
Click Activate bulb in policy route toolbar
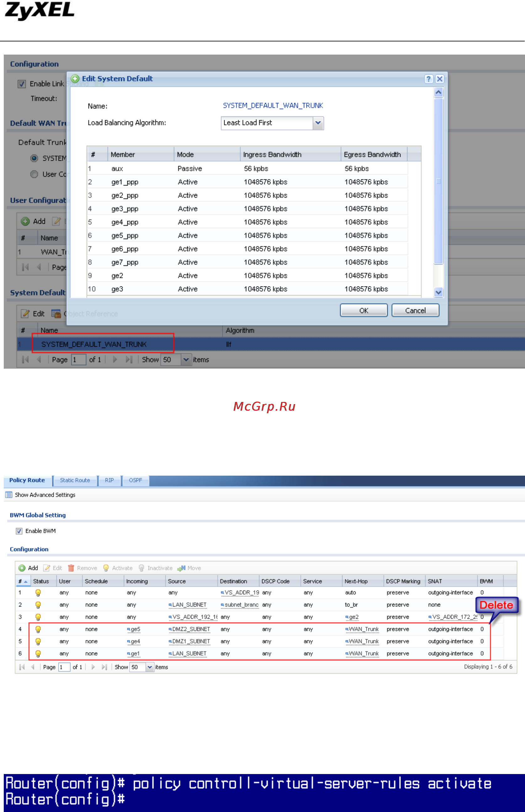coord(106,568)
